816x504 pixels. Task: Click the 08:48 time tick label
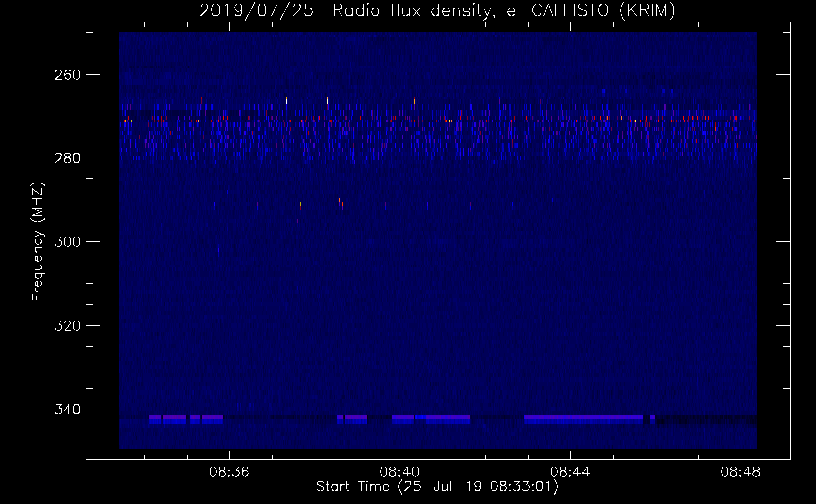741,472
